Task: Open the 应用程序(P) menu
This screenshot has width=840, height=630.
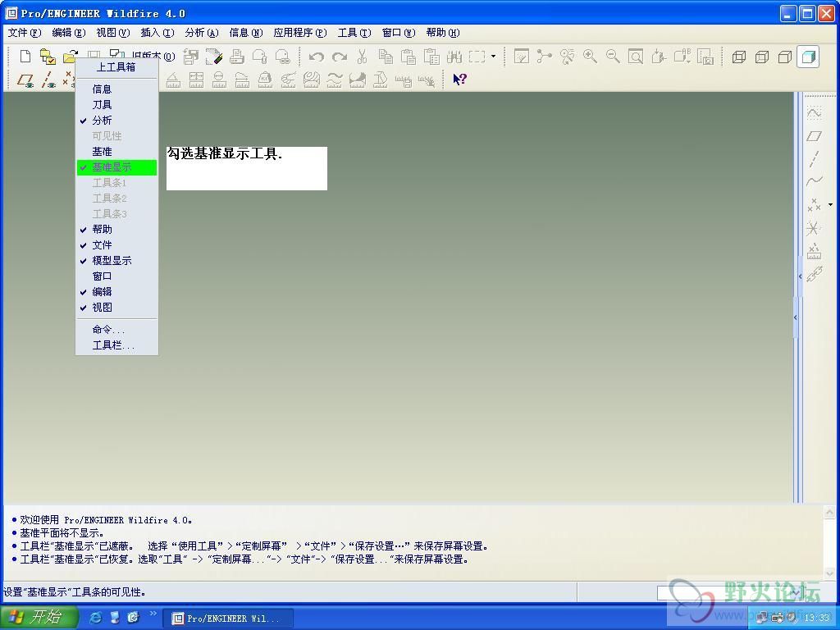Action: point(300,33)
